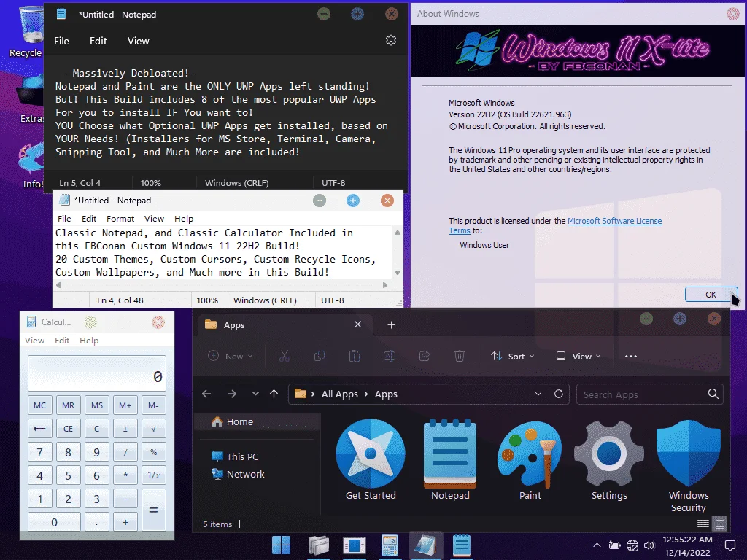Click Windows Start button on taskbar
747x560 pixels.
click(x=281, y=545)
